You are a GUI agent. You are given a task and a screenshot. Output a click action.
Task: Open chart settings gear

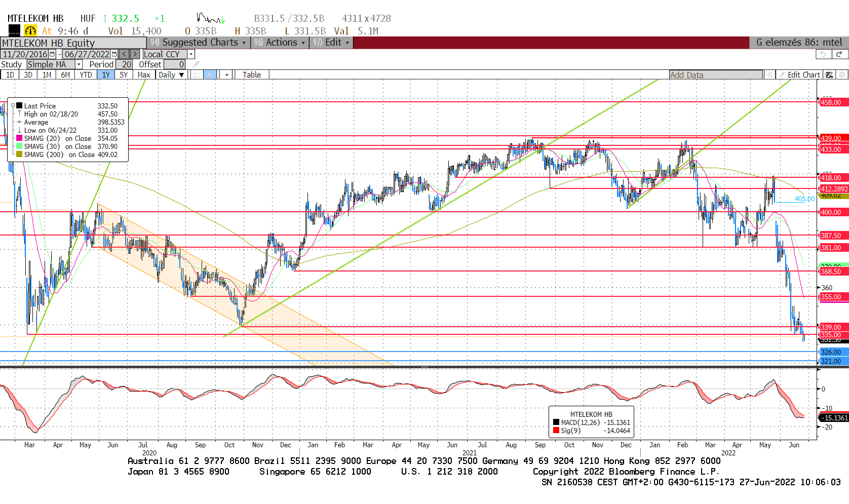tap(842, 75)
